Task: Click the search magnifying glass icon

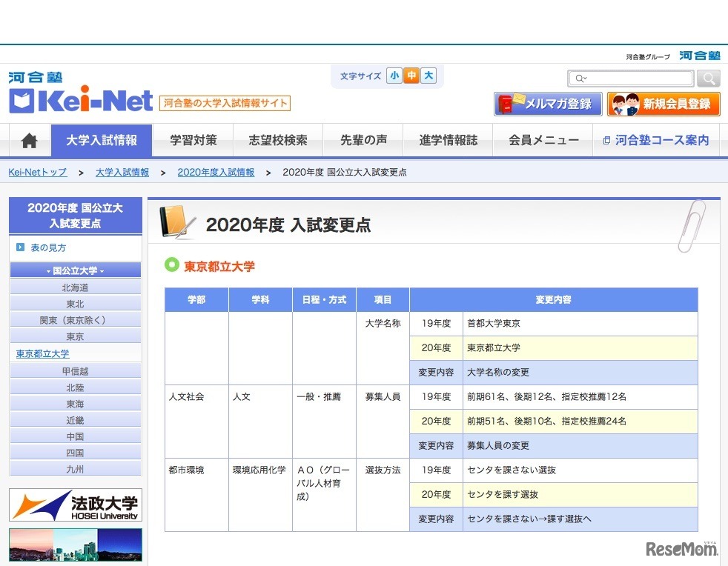Action: pyautogui.click(x=708, y=78)
